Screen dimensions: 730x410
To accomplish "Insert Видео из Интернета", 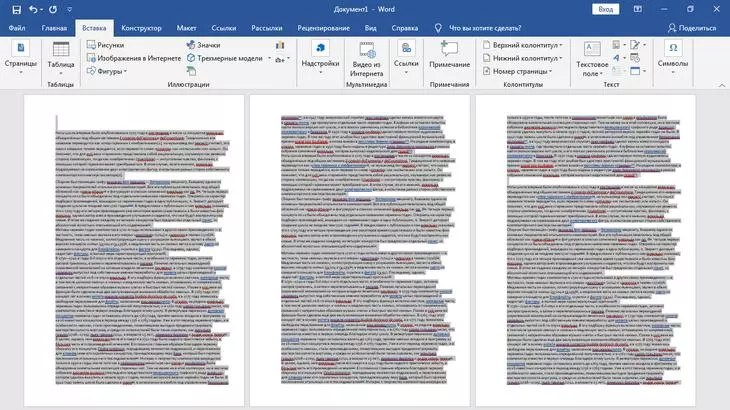I will click(x=366, y=59).
